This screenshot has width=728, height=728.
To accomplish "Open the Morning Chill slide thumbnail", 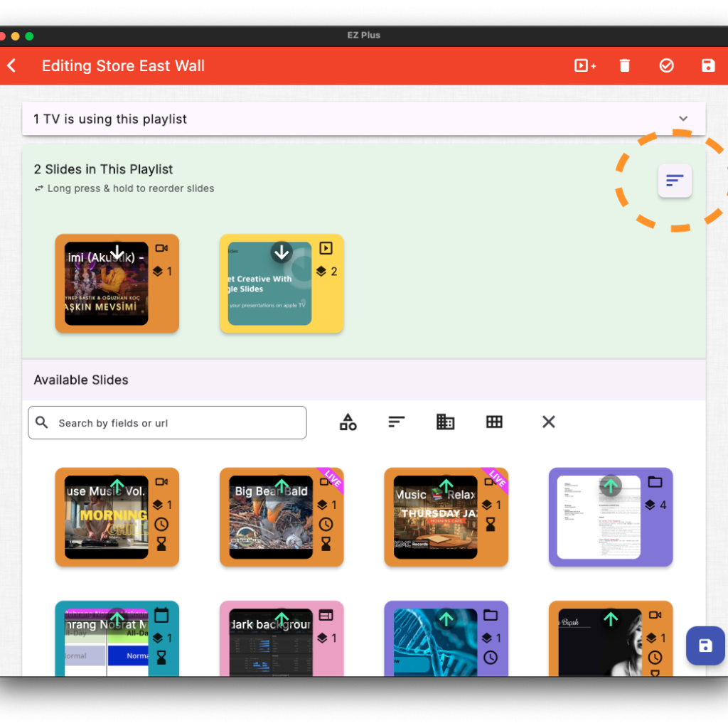I will (107, 518).
